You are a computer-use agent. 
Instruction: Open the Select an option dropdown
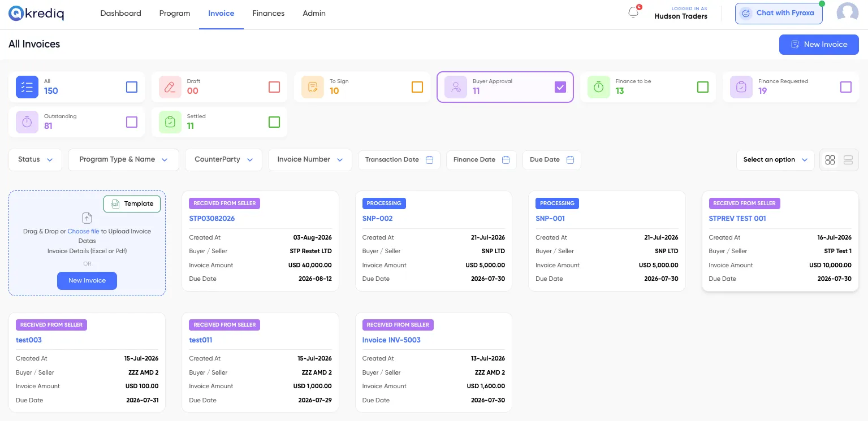click(x=775, y=160)
